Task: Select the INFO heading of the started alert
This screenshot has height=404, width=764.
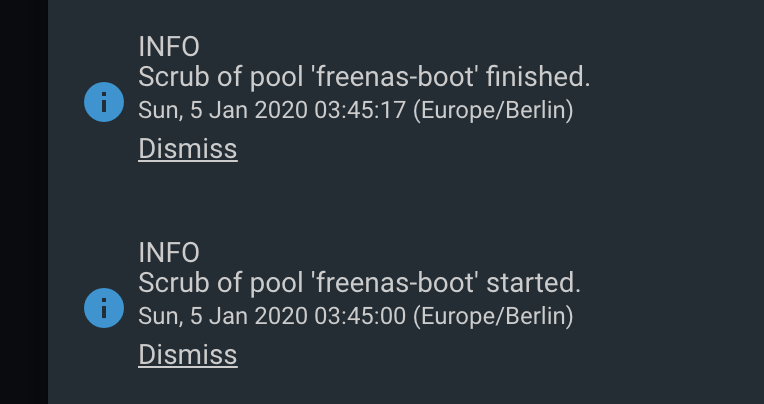Action: pyautogui.click(x=169, y=253)
